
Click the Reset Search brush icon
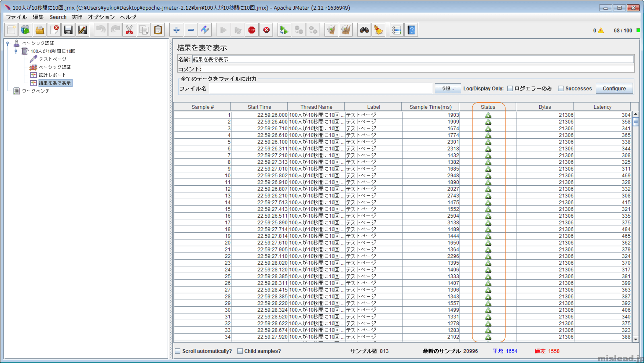click(378, 30)
